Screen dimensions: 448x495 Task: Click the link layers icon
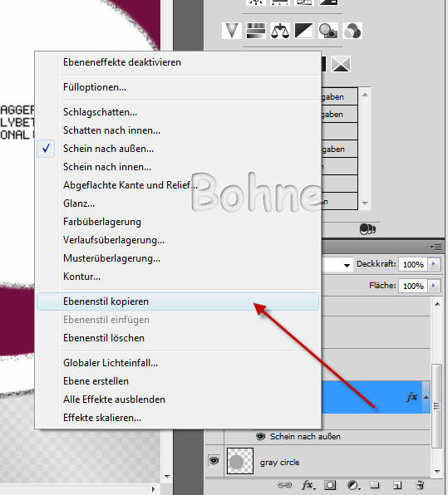(x=284, y=484)
